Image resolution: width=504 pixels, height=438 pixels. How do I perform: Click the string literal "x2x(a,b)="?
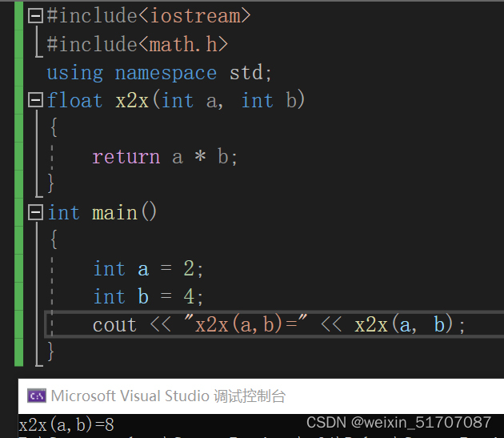(246, 323)
